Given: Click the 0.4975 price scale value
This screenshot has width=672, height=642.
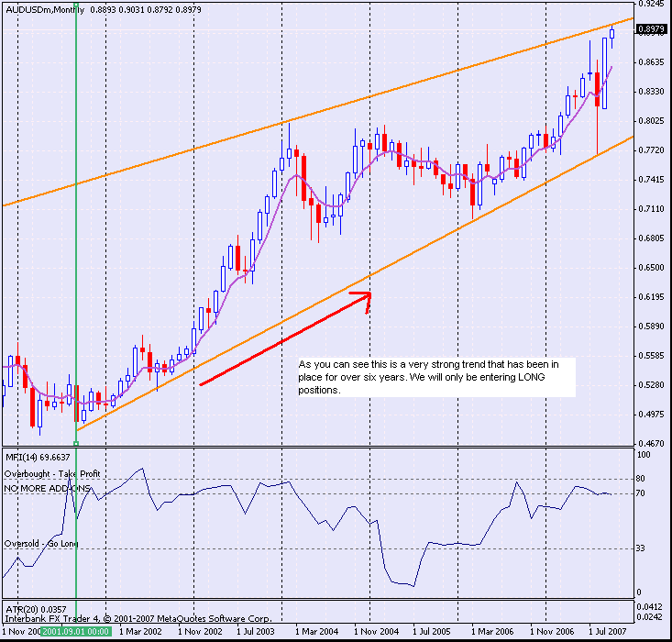Looking at the screenshot, I should point(652,415).
